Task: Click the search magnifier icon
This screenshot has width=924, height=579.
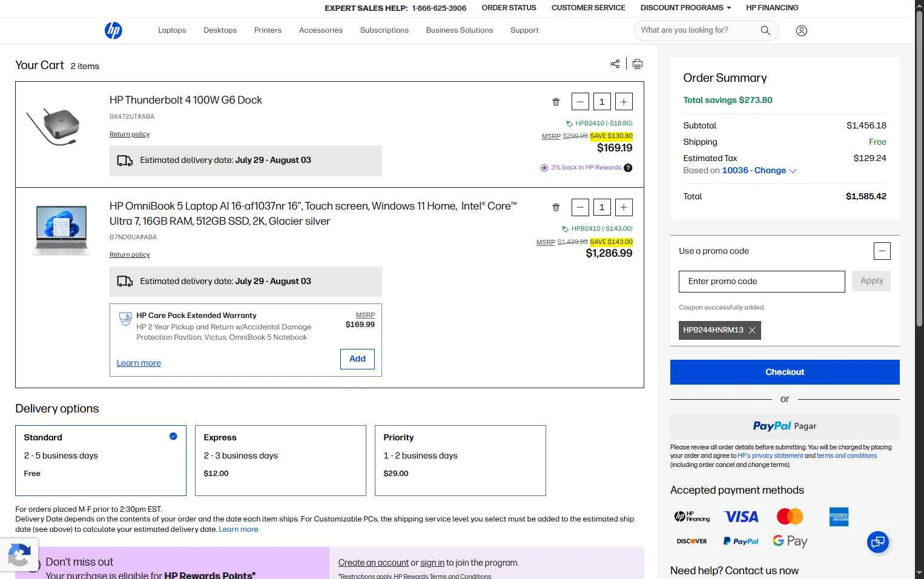Action: click(x=765, y=30)
